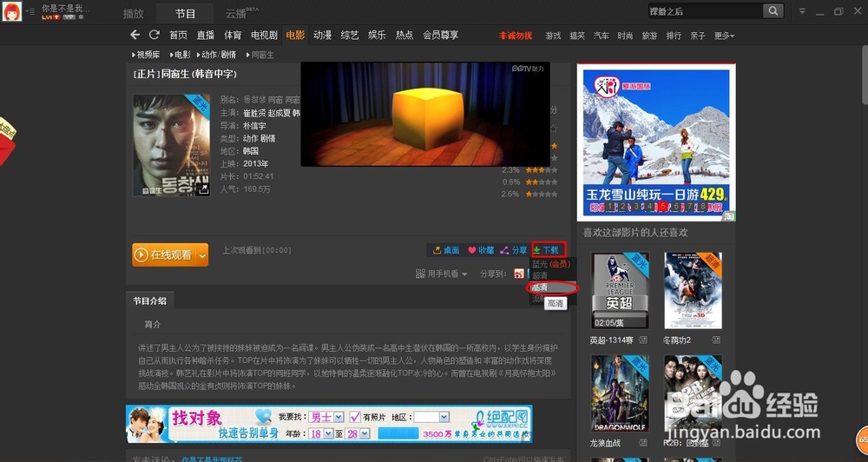Click the 韩国 region value
This screenshot has width=868, height=462.
(251, 151)
